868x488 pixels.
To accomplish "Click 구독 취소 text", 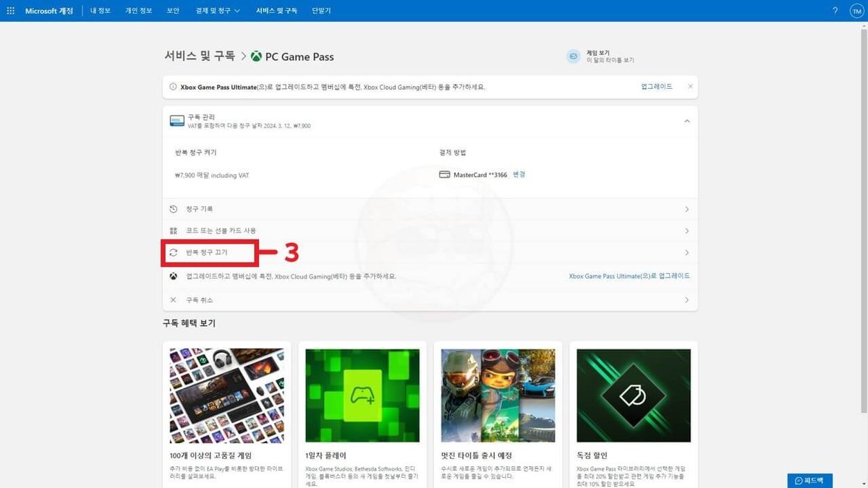I will 199,300.
